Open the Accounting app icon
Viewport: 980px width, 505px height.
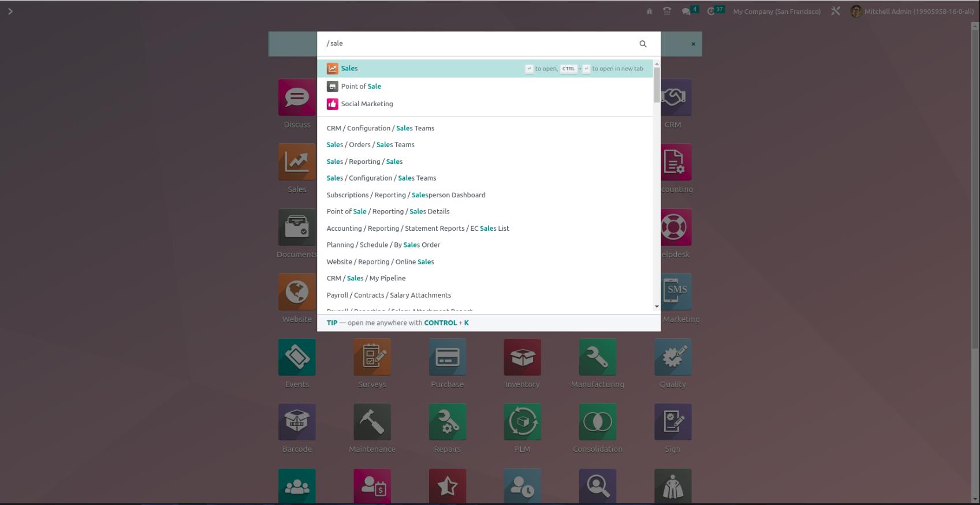point(676,162)
